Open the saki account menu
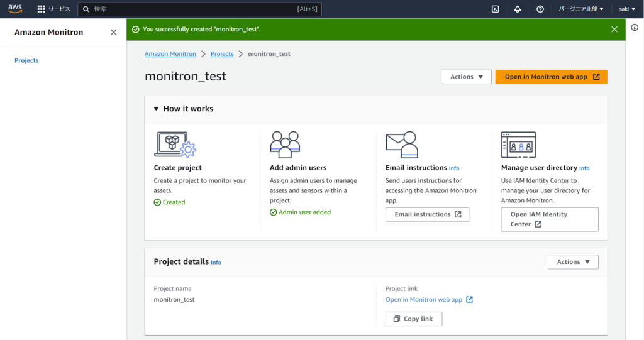This screenshot has width=644, height=340. (627, 9)
